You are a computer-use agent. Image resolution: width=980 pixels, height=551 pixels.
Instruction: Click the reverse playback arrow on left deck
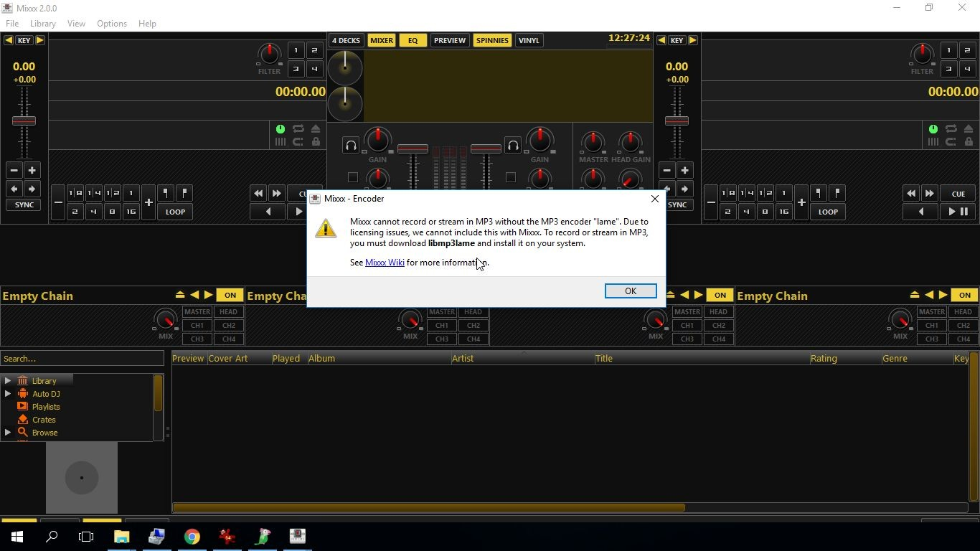pyautogui.click(x=268, y=212)
